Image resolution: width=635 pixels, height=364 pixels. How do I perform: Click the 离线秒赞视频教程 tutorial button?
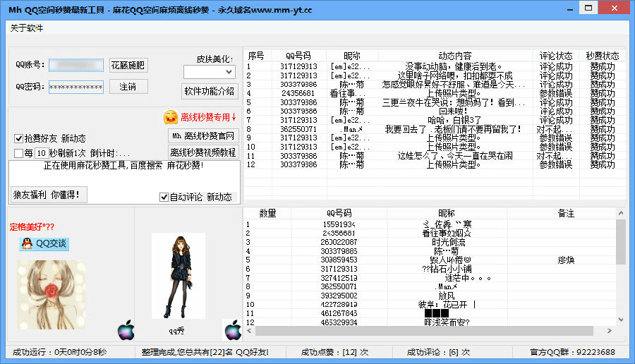[203, 152]
